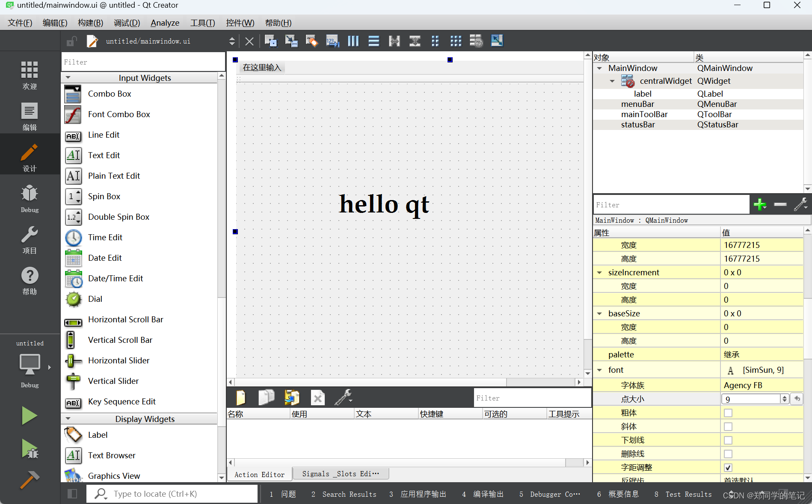This screenshot has height=504, width=812.
Task: Collapse the baseSize property
Action: tap(599, 314)
